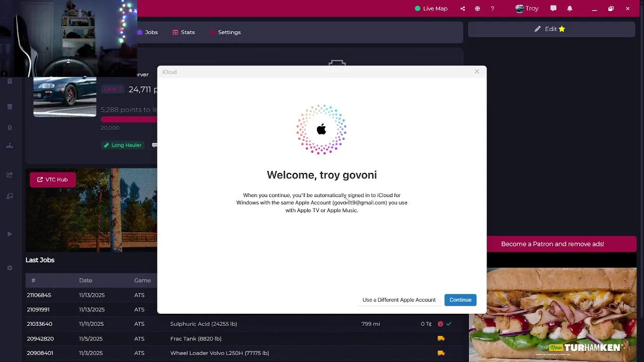
Task: Click the play icon in sidebar
Action: pos(9,234)
